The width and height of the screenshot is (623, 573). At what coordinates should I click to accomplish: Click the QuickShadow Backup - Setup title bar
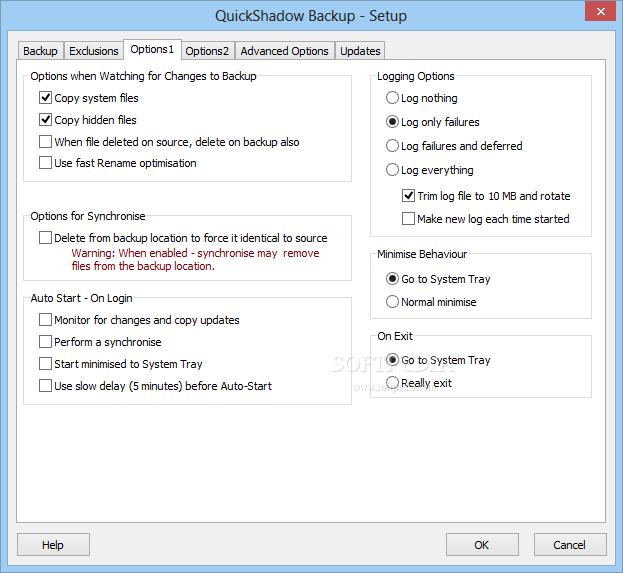(311, 16)
